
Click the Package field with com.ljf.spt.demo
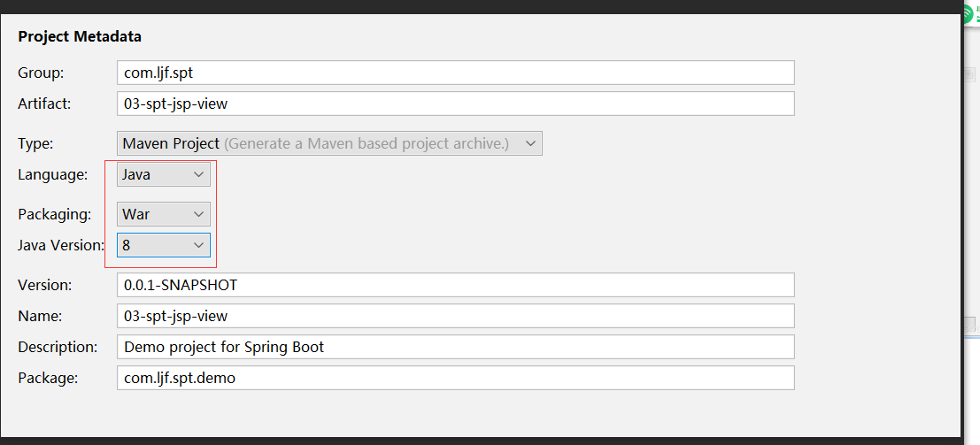pos(456,378)
